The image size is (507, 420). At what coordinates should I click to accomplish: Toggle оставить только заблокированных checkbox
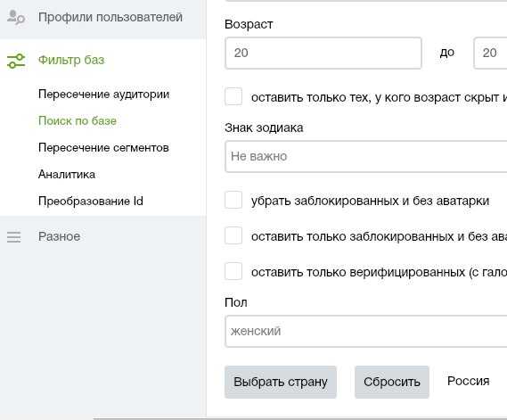(x=233, y=235)
